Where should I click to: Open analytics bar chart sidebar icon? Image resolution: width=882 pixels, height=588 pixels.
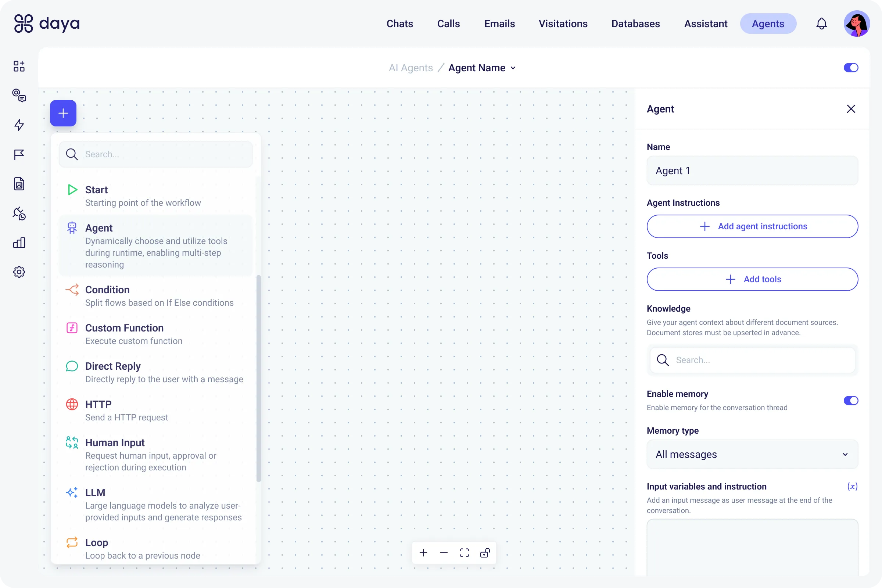click(x=19, y=243)
